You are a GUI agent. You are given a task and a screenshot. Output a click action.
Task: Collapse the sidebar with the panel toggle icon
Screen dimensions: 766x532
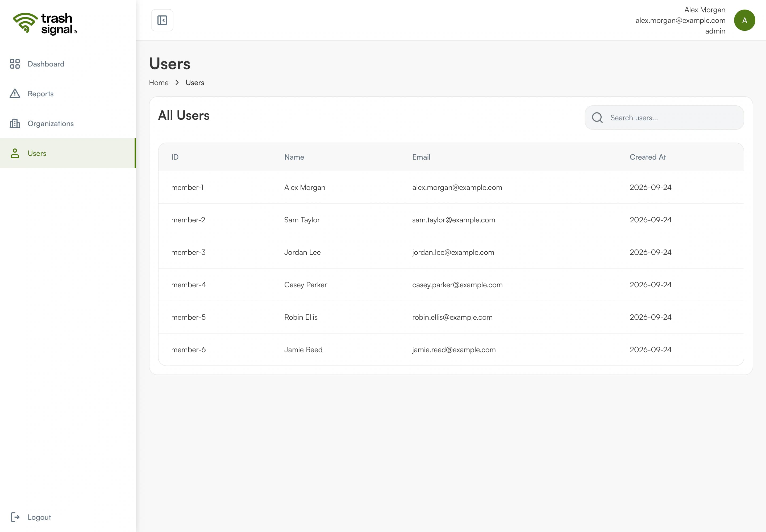tap(162, 20)
